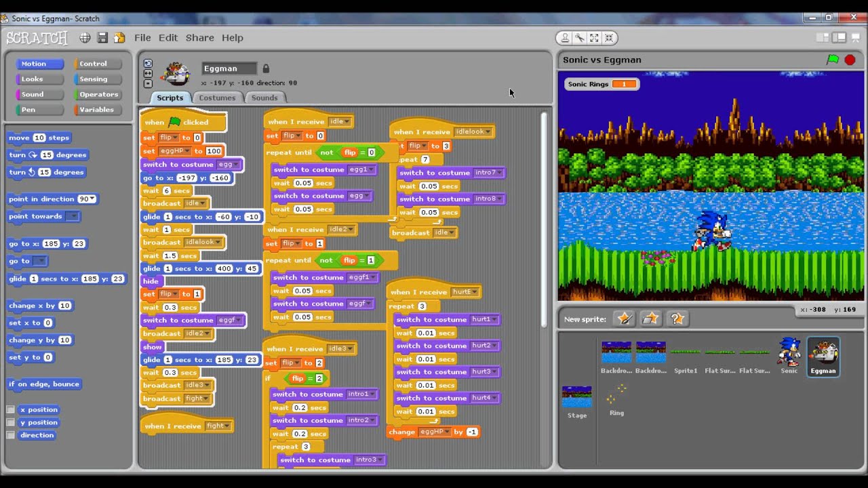Image resolution: width=868 pixels, height=488 pixels.
Task: Paint a new sprite
Action: point(624,319)
